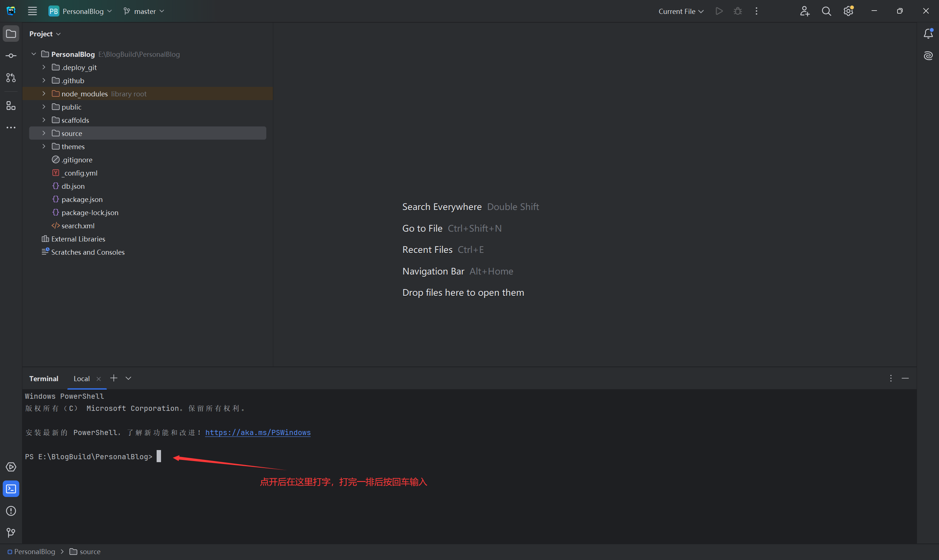The width and height of the screenshot is (939, 560).
Task: Open the main hamburger menu
Action: (x=33, y=11)
